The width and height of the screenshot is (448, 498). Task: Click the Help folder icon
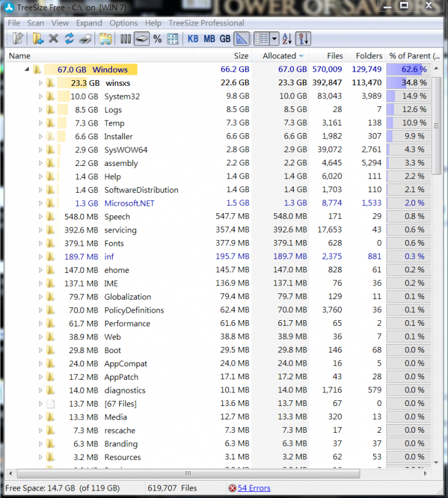tap(50, 177)
